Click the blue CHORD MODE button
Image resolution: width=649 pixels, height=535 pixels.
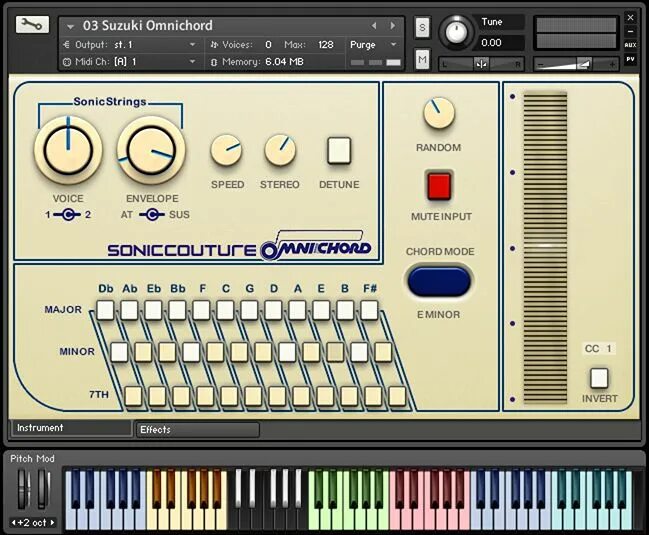439,281
